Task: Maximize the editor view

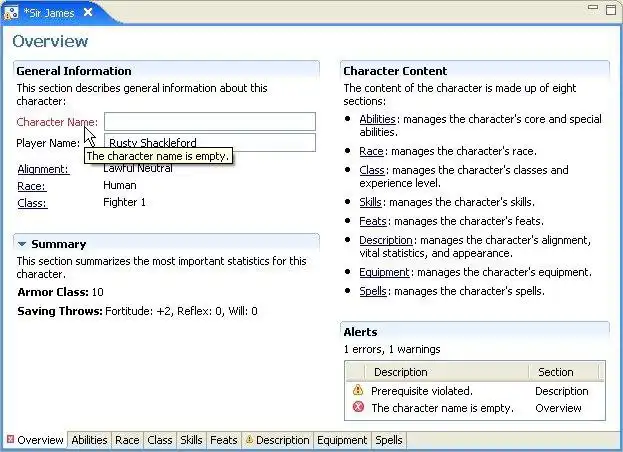Action: [x=611, y=10]
